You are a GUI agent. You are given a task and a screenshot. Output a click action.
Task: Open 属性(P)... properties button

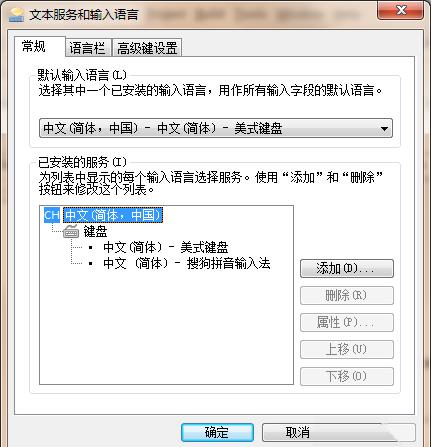(x=347, y=322)
